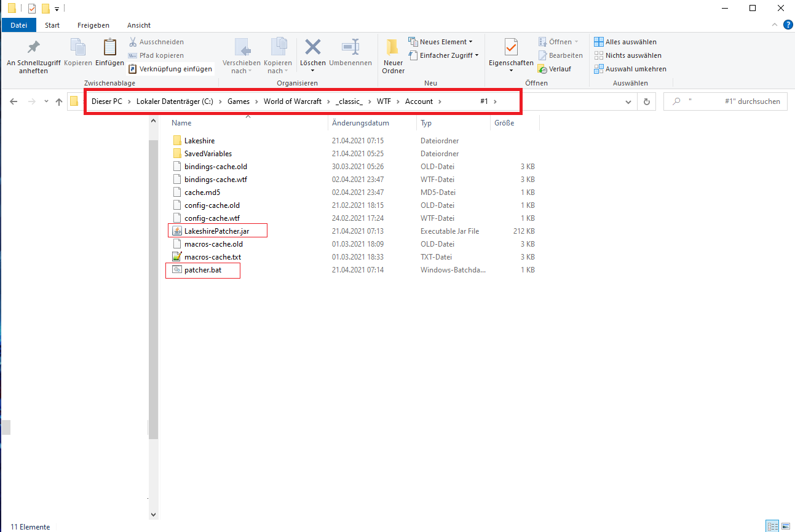The width and height of the screenshot is (795, 532).
Task: Switch to details view layout icon
Action: point(772,526)
